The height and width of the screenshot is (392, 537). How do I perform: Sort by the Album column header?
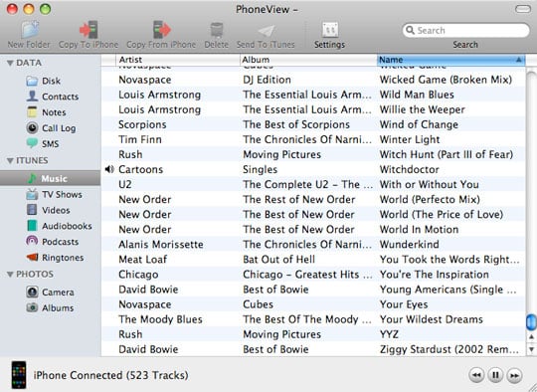[x=308, y=60]
